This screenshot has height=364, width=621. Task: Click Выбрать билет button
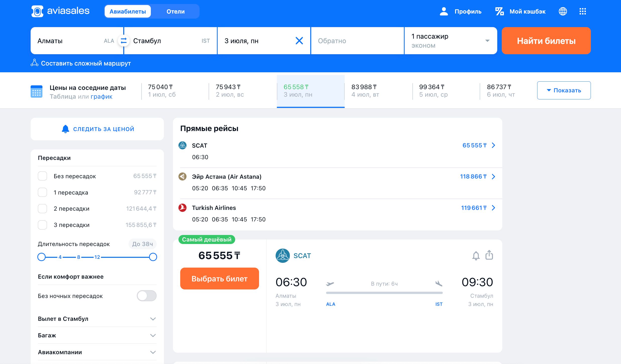pos(220,279)
